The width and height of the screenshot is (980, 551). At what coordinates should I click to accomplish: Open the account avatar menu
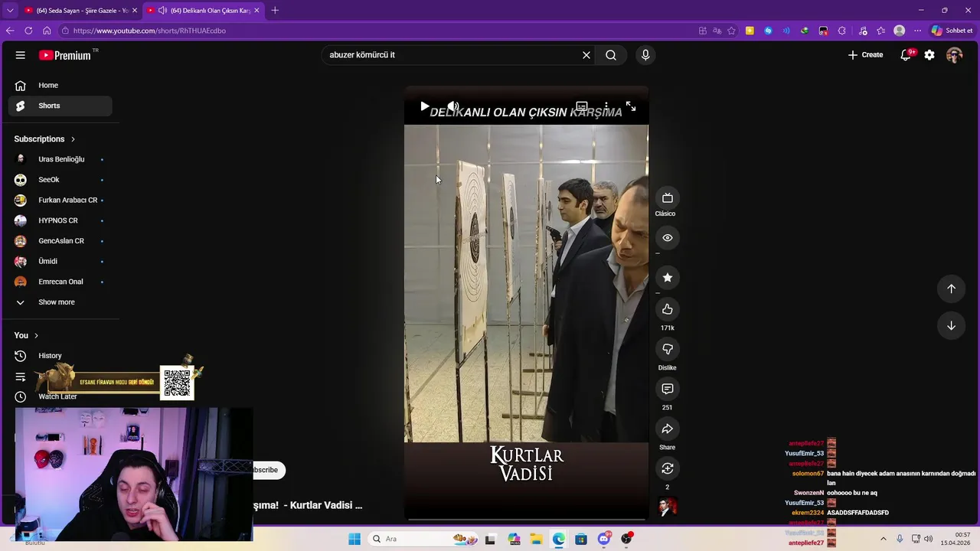[954, 55]
